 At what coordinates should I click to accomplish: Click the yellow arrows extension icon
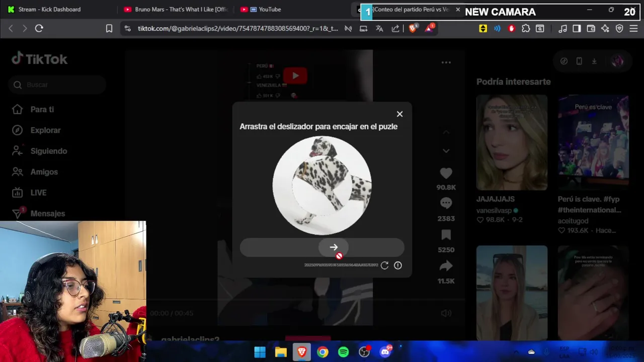pos(483,29)
